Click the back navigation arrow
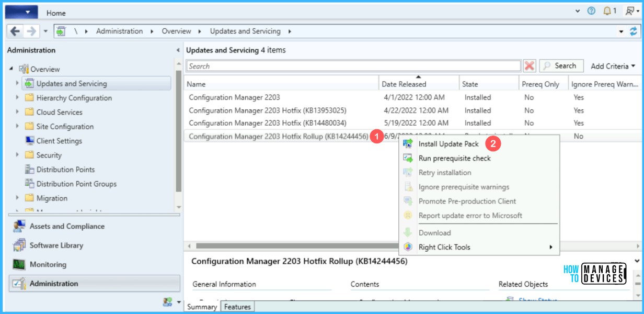 (15, 31)
